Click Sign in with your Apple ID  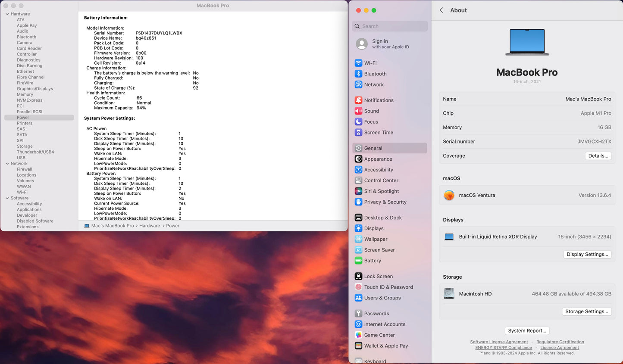pyautogui.click(x=390, y=44)
